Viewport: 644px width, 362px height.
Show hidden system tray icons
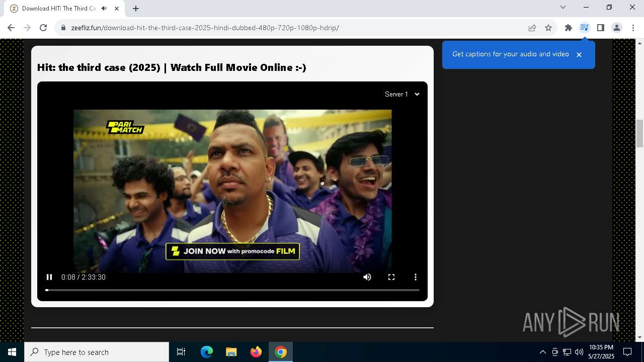click(x=543, y=352)
